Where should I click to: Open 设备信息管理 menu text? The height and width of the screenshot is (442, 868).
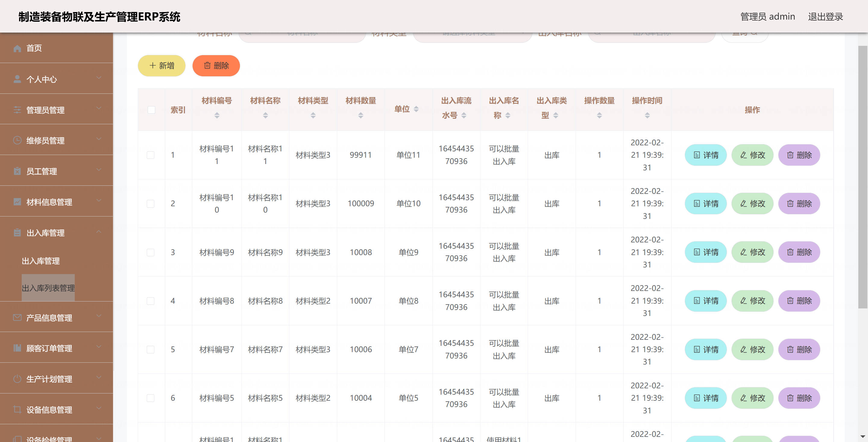click(x=49, y=410)
